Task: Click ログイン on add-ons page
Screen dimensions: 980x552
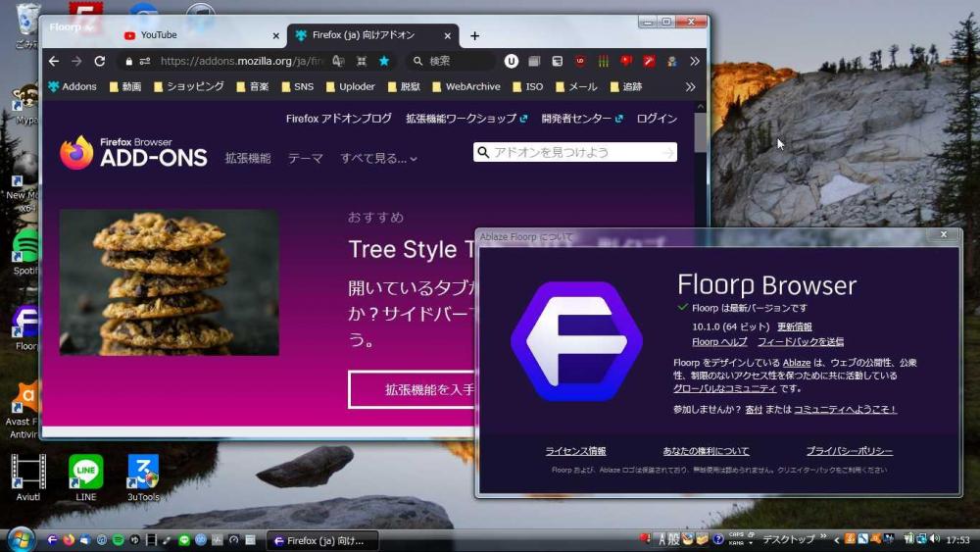Action: [657, 119]
